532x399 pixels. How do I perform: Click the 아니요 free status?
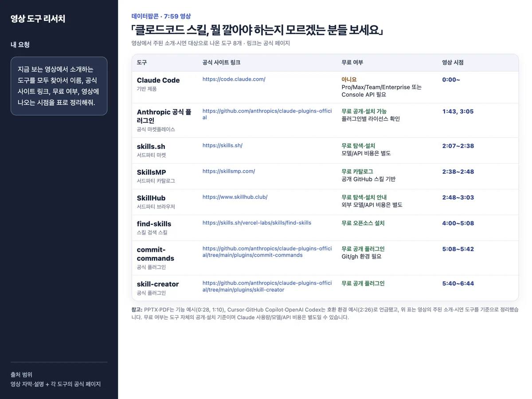[349, 79]
